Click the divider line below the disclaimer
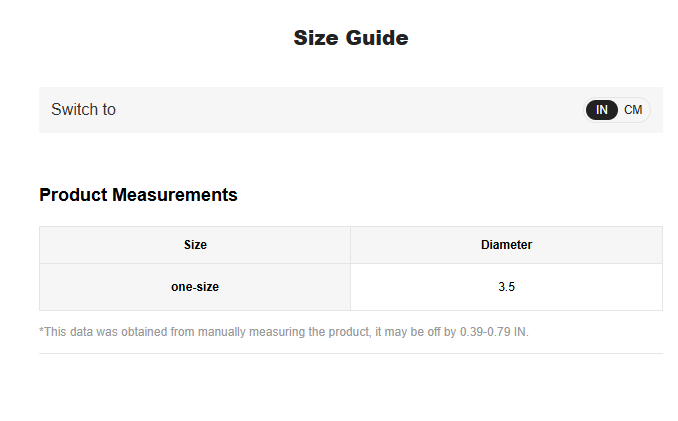Screen dimensions: 678x421 click(x=350, y=353)
